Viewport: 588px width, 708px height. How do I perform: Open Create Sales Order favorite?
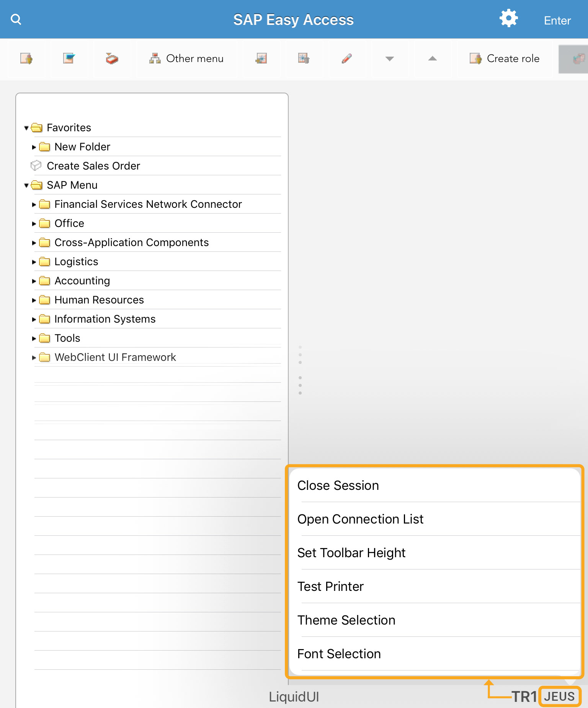click(x=93, y=166)
